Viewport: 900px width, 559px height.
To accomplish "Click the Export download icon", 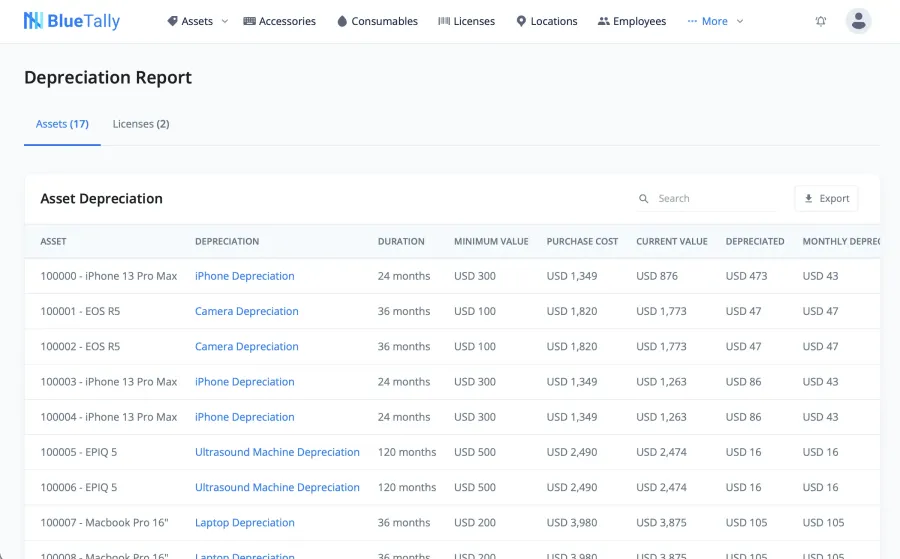I will (808, 199).
